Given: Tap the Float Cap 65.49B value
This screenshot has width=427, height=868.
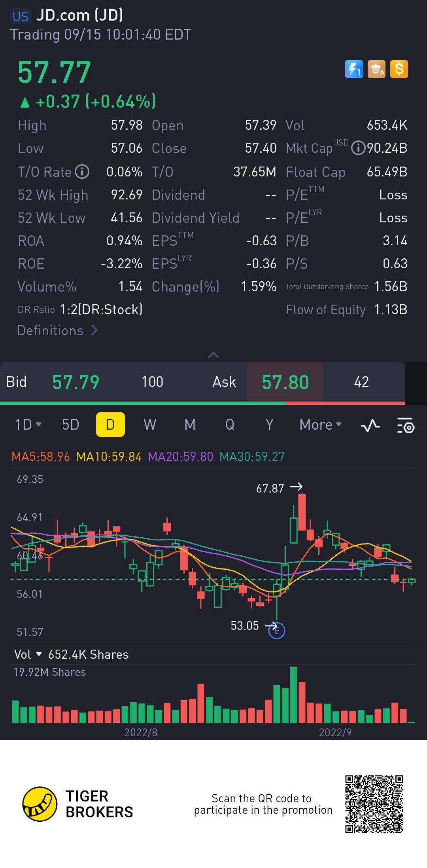Looking at the screenshot, I should pos(387,172).
